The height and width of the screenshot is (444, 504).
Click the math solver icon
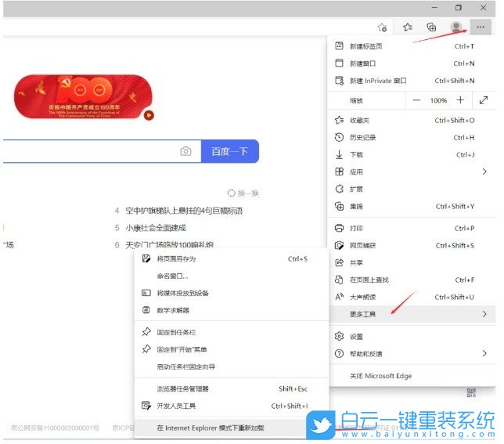[x=146, y=310]
